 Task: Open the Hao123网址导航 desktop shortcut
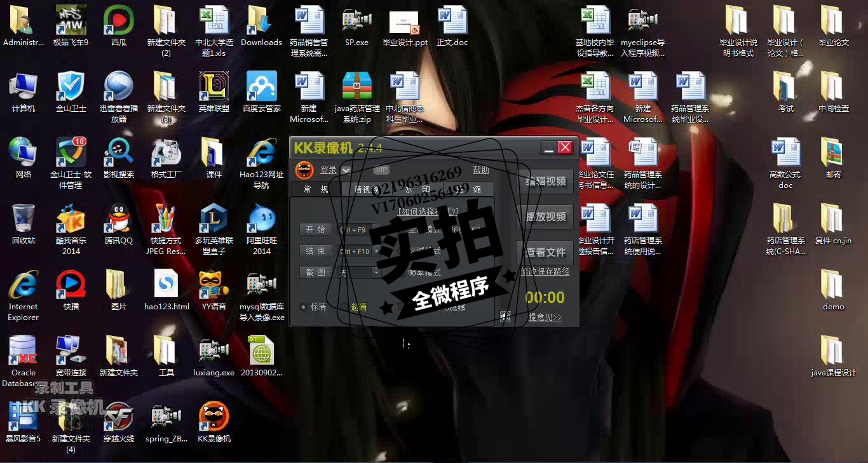pos(262,163)
